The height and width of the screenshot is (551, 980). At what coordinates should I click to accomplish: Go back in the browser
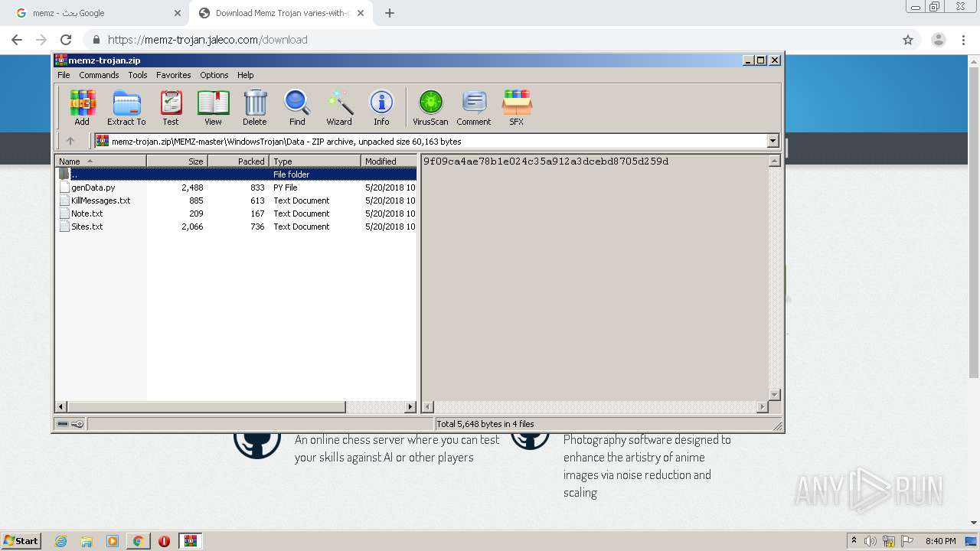pos(17,40)
